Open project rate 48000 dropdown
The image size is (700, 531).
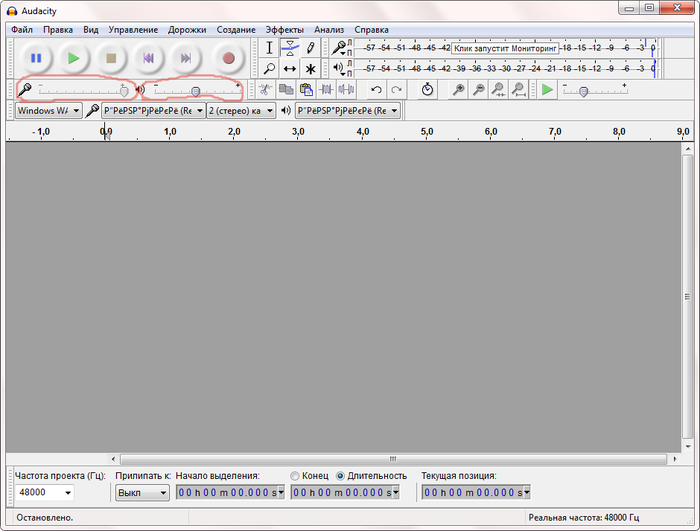pos(45,493)
